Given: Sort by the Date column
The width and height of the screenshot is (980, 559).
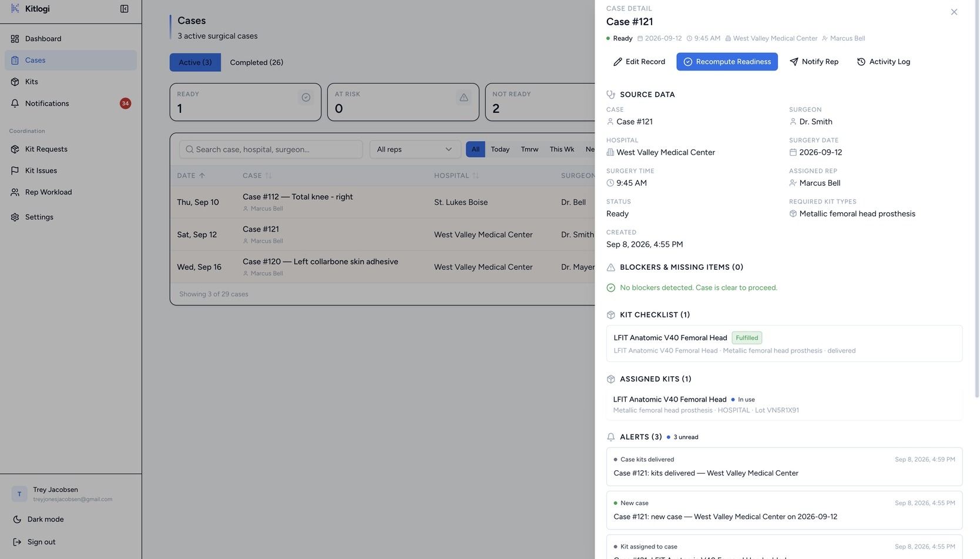Looking at the screenshot, I should click(x=191, y=176).
